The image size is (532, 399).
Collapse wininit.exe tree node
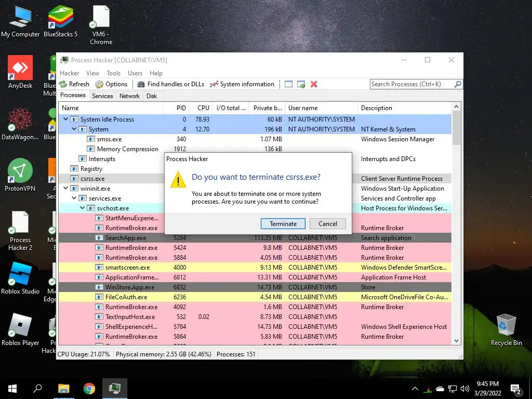click(x=66, y=188)
